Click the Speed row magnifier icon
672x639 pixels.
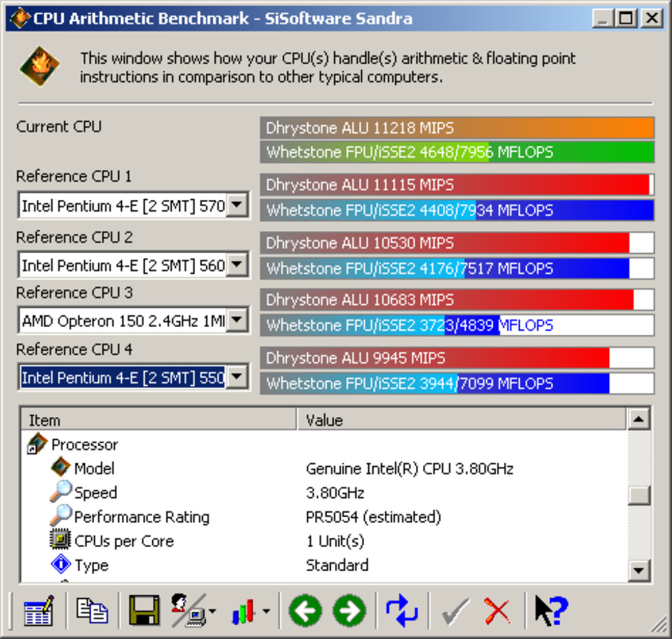click(60, 491)
